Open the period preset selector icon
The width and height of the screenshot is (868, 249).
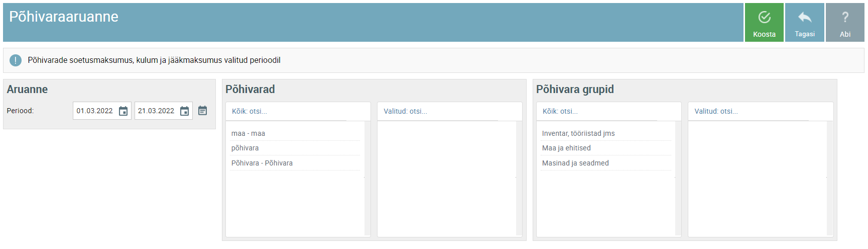[202, 111]
